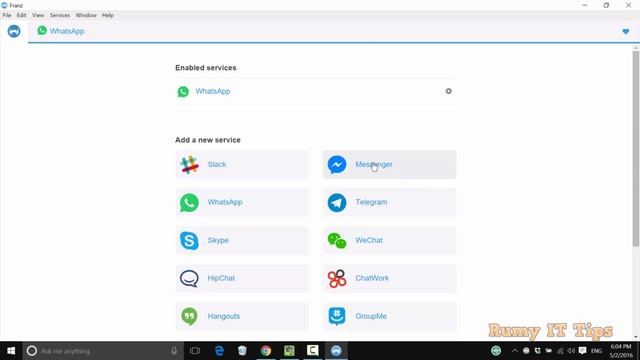Add the Slack service
Viewport: 640px width, 360px height.
pyautogui.click(x=242, y=164)
